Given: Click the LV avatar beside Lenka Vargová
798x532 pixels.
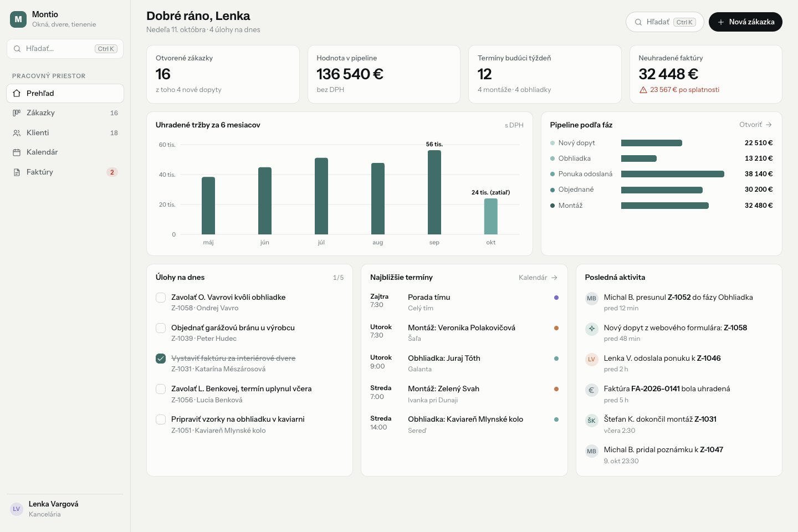Looking at the screenshot, I should [x=17, y=509].
